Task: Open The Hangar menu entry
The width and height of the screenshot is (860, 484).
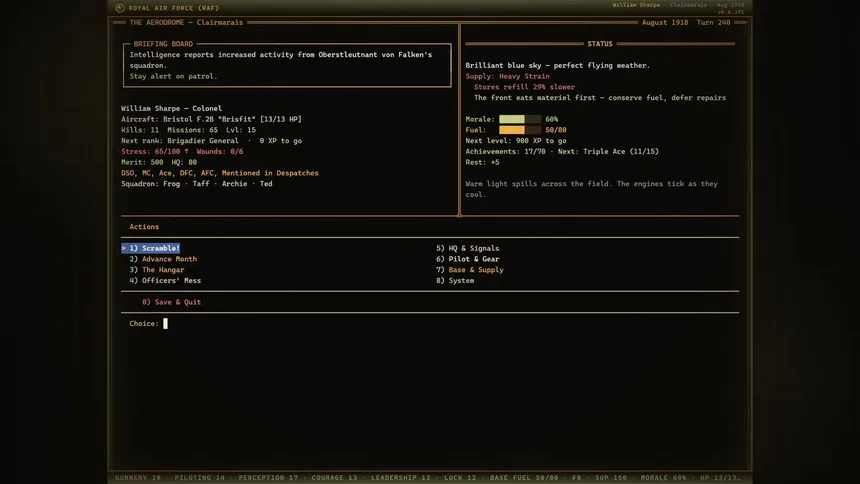Action: click(157, 269)
